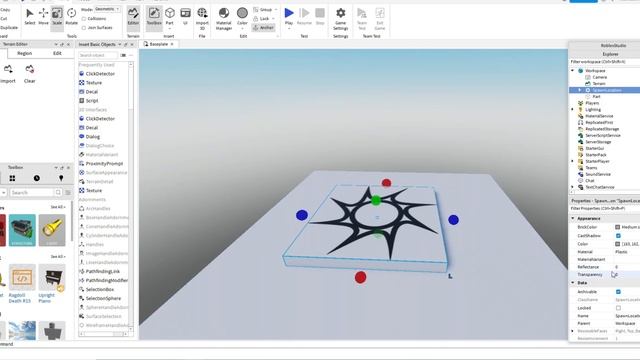Image resolution: width=640 pixels, height=360 pixels.
Task: Focus the Search object field
Action: (98, 55)
